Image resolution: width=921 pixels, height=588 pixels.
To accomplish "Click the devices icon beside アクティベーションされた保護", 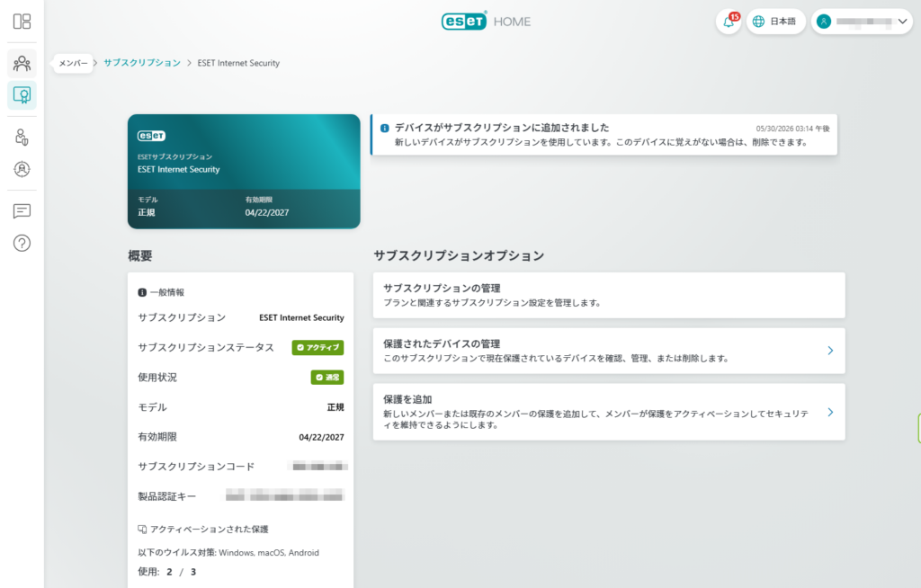I will point(142,530).
